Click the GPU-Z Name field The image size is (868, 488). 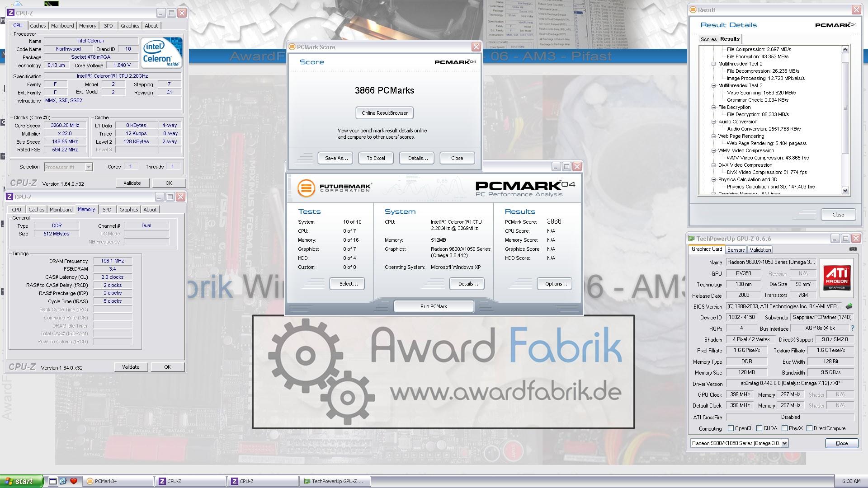pyautogui.click(x=771, y=262)
